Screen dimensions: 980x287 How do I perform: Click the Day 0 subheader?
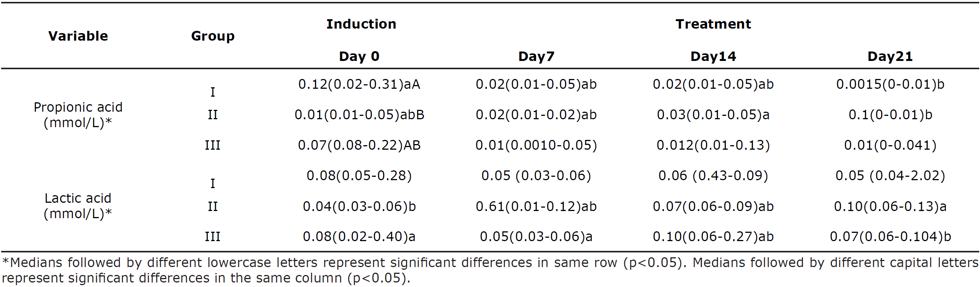pyautogui.click(x=359, y=56)
